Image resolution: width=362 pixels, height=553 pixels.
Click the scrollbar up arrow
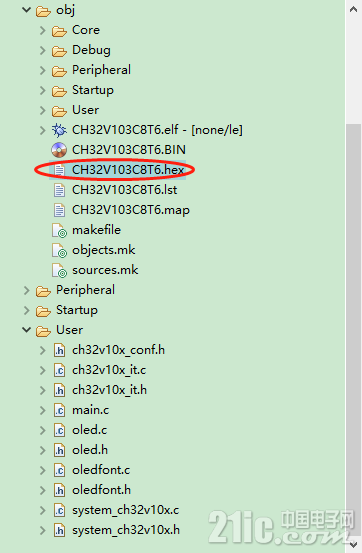pyautogui.click(x=354, y=10)
